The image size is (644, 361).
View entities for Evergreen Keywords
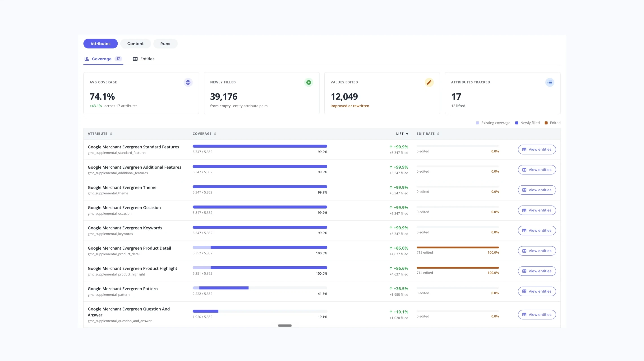click(x=537, y=230)
